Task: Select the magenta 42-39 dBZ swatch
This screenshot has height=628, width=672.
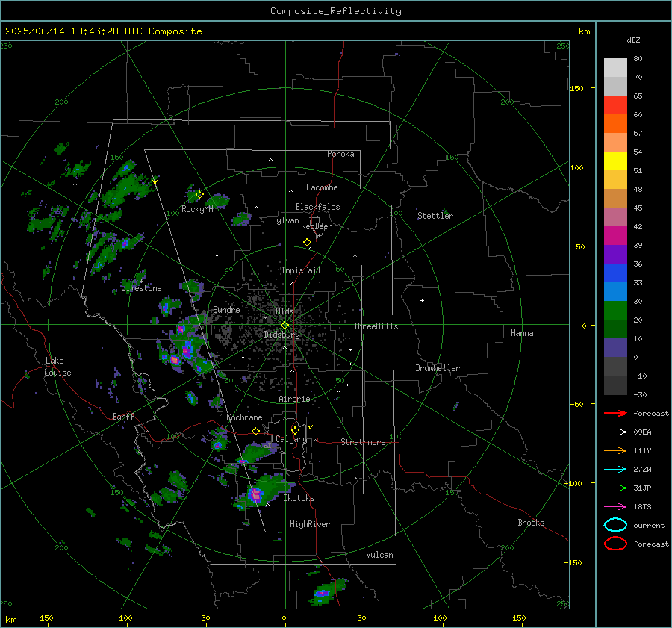Action: (x=615, y=236)
